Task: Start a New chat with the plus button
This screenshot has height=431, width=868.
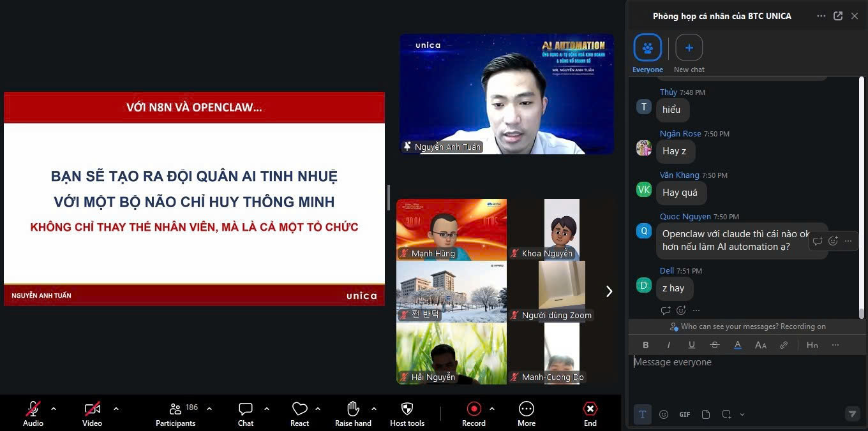Action: [689, 54]
